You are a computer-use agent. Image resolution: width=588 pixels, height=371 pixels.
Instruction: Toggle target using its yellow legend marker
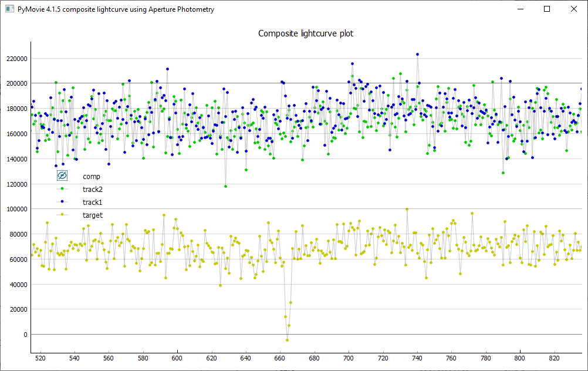pyautogui.click(x=62, y=215)
